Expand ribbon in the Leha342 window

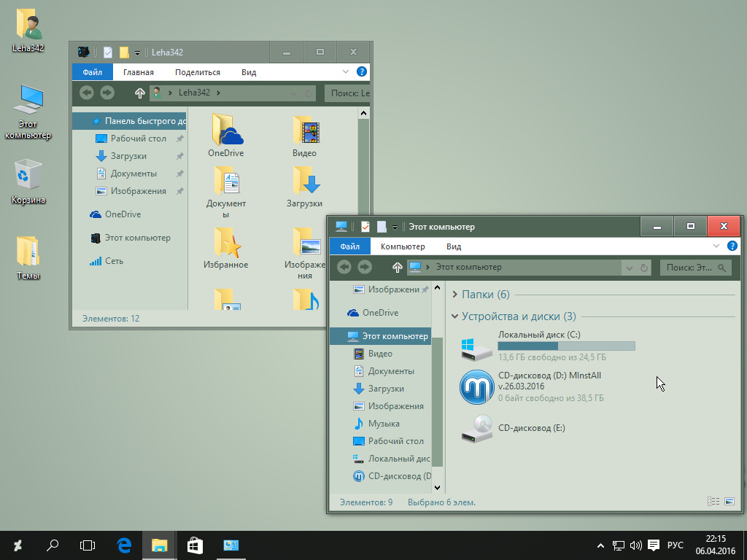pos(346,72)
